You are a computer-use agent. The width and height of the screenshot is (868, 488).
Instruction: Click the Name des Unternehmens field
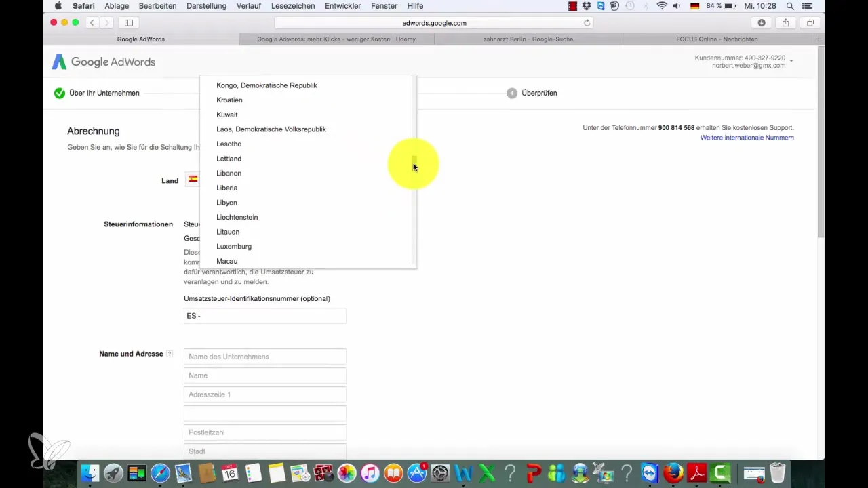point(265,357)
